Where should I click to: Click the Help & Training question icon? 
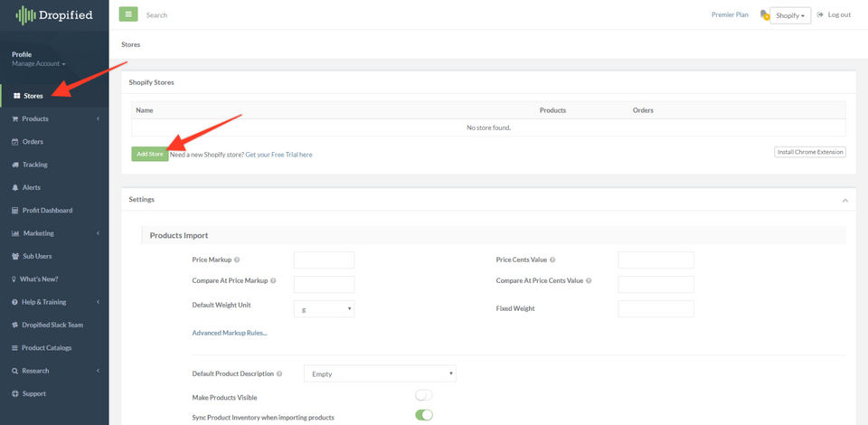pyautogui.click(x=15, y=302)
